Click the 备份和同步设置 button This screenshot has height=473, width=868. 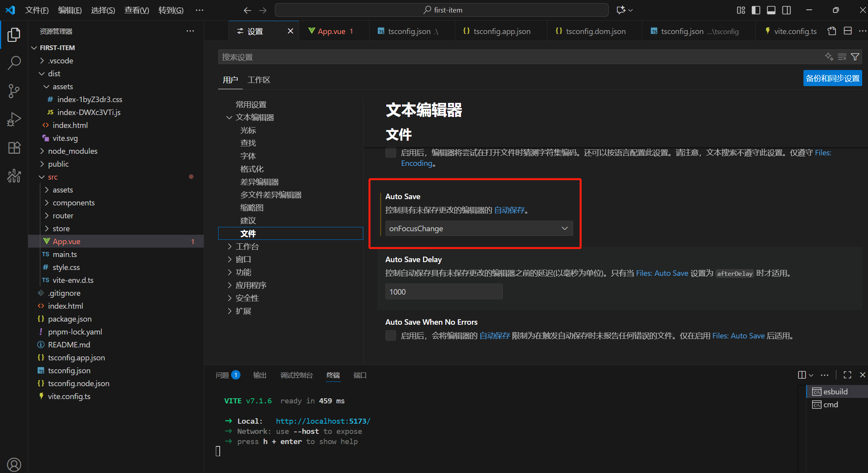(x=832, y=78)
